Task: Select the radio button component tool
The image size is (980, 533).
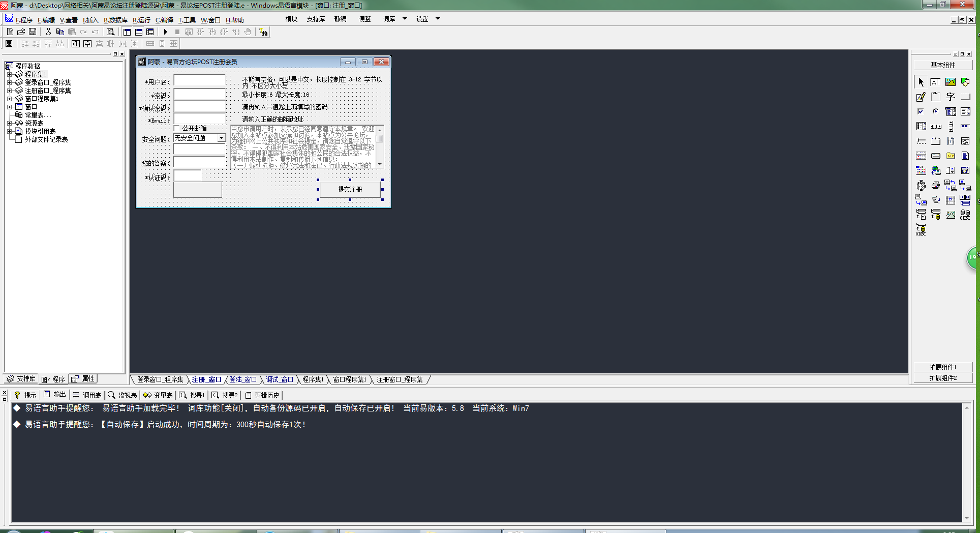Action: tap(935, 111)
